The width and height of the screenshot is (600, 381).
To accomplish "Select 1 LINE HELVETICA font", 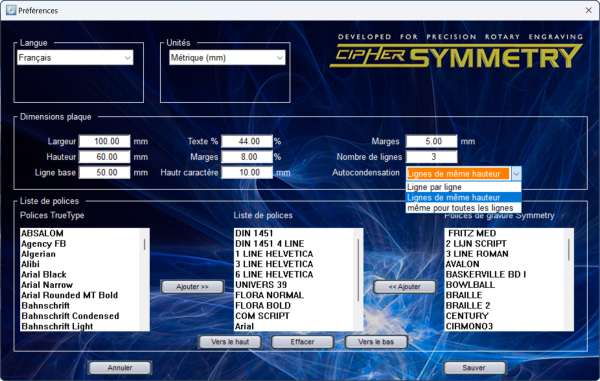I will point(293,254).
